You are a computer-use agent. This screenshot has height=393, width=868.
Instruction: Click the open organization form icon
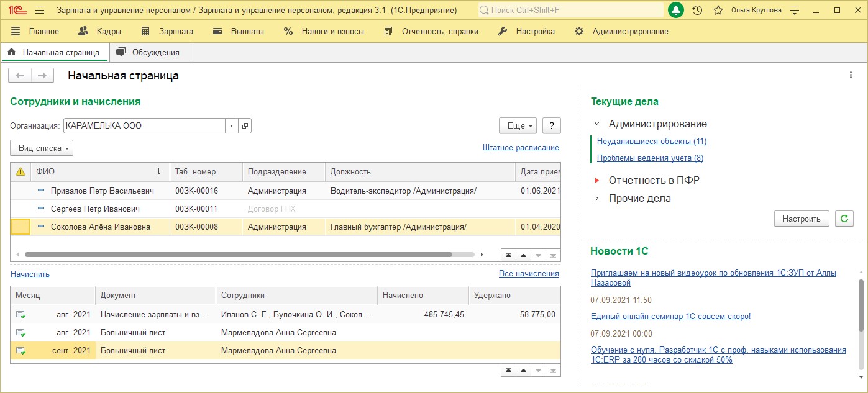(x=245, y=125)
